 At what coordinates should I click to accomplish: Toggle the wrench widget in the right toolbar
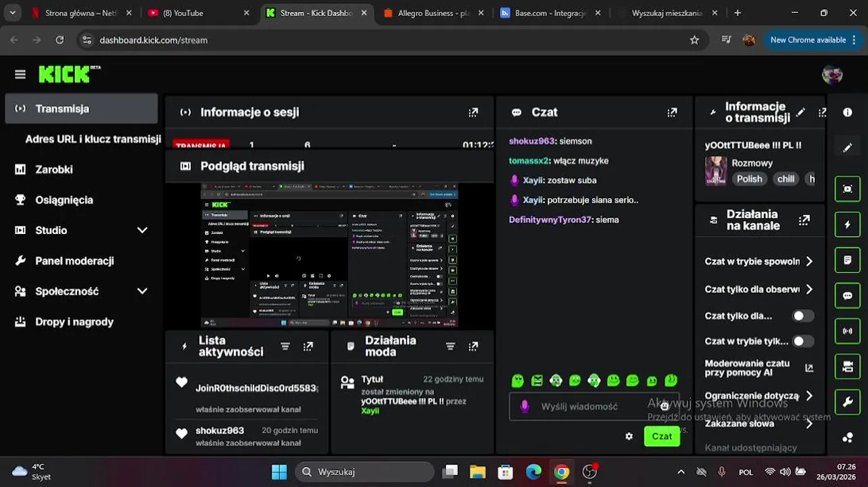[x=848, y=402]
